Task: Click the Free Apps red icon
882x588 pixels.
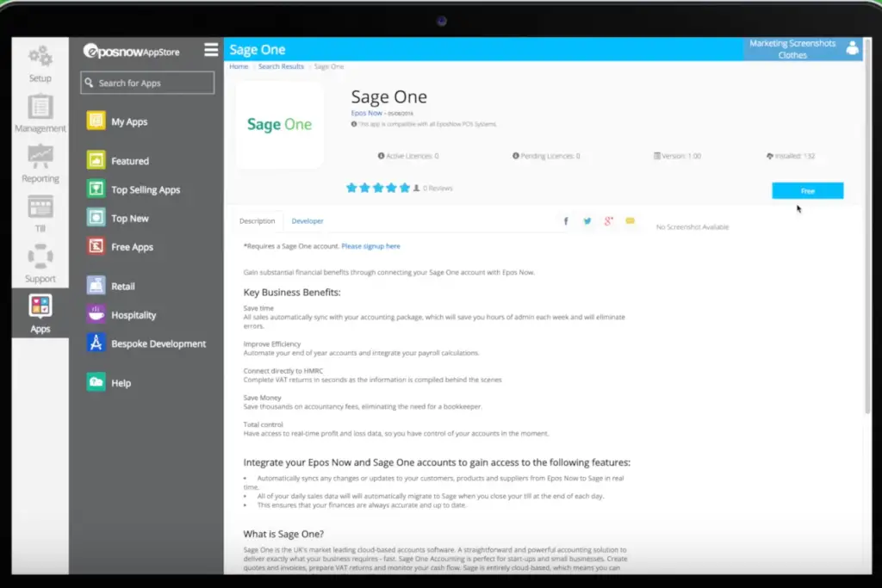Action: 96,246
